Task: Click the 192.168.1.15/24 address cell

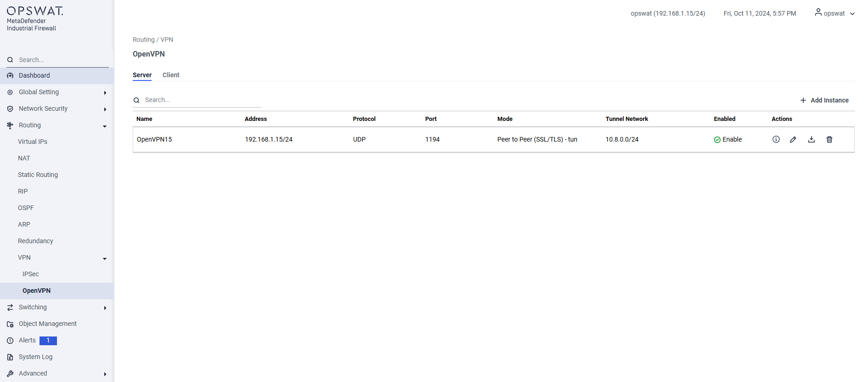Action: (x=269, y=139)
